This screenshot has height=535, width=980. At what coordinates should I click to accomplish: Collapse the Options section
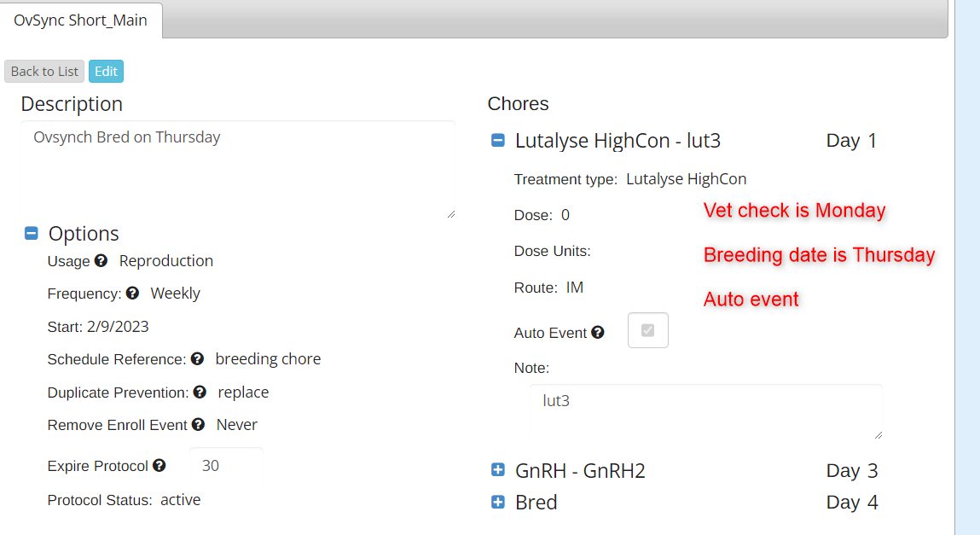click(x=32, y=233)
